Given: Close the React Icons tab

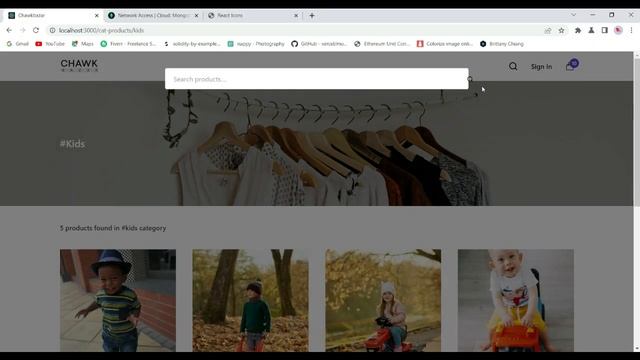Looking at the screenshot, I should [x=296, y=16].
